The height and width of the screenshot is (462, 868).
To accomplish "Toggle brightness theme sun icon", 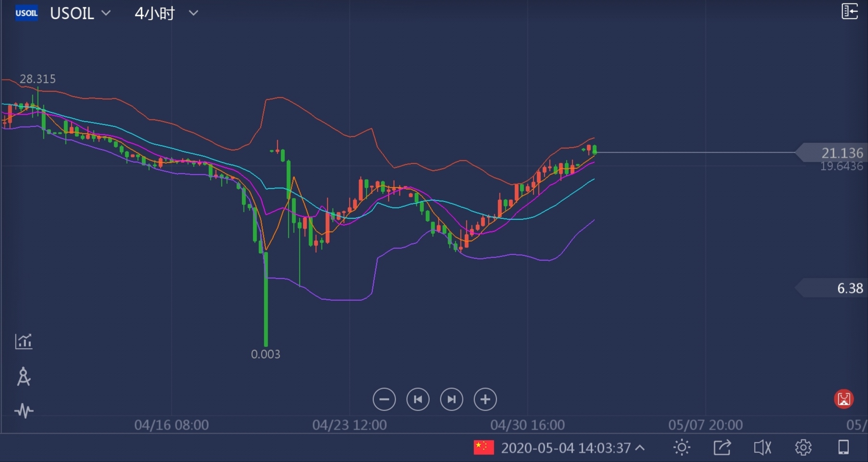I will 681,448.
